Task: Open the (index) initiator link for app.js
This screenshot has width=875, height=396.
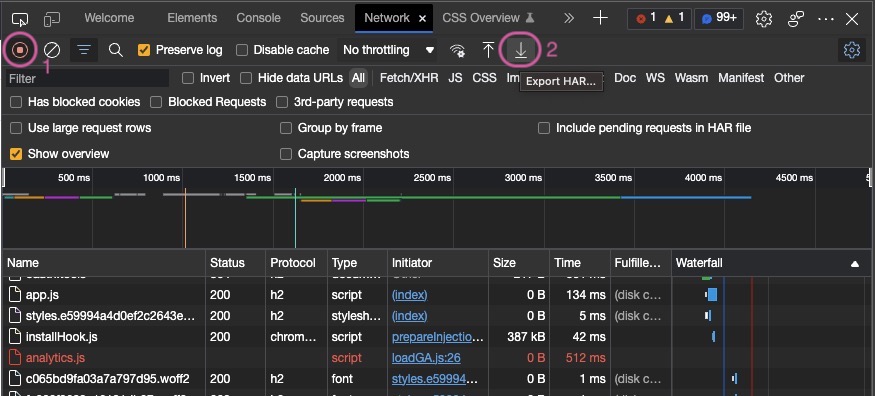Action: pos(410,294)
